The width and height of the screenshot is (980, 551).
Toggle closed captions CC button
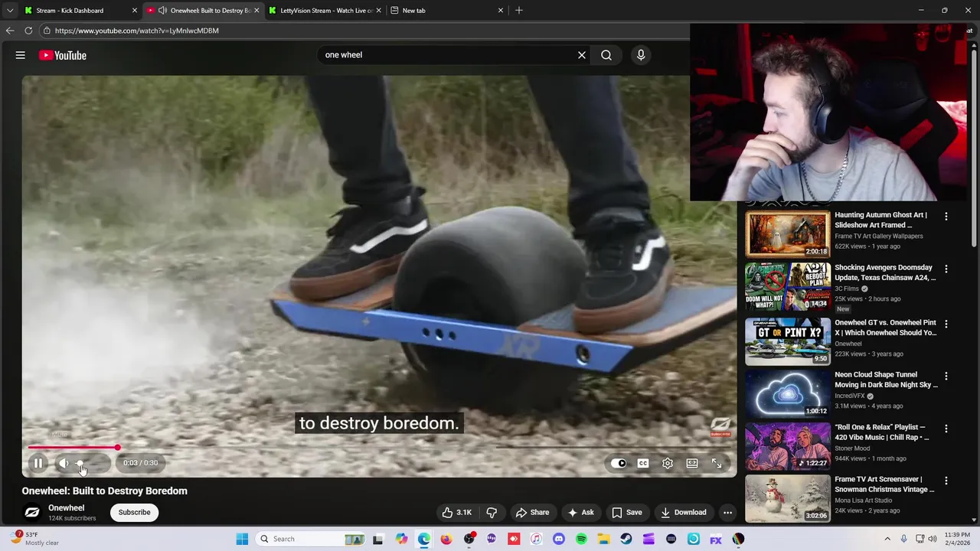coord(643,463)
